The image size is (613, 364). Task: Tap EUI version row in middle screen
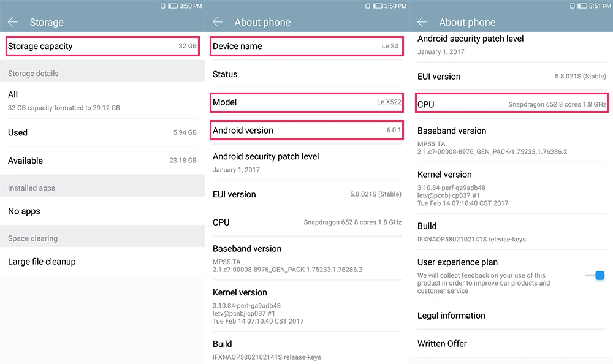point(307,194)
